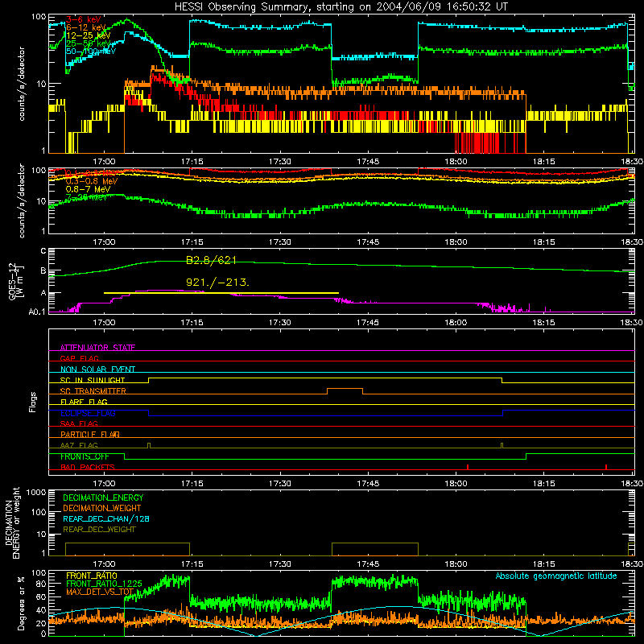Click the first AAZ_FLAG pulse near 17:07
The width and height of the screenshot is (644, 644).
(x=149, y=445)
